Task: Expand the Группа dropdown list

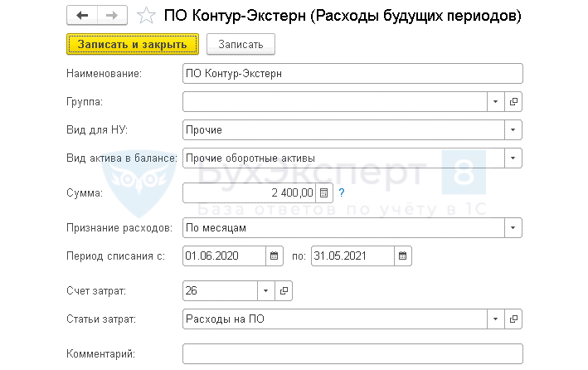Action: [x=495, y=102]
